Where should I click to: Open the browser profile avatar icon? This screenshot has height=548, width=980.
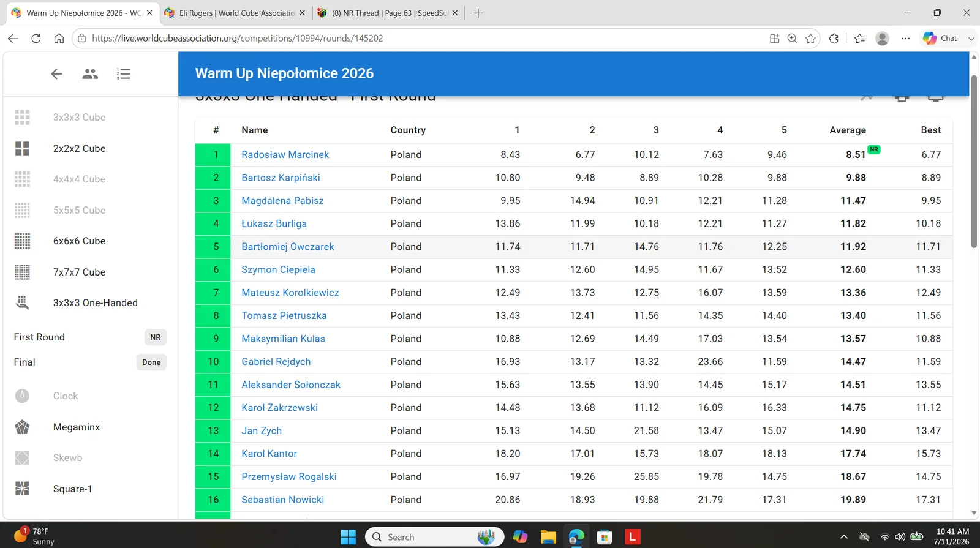click(x=882, y=38)
